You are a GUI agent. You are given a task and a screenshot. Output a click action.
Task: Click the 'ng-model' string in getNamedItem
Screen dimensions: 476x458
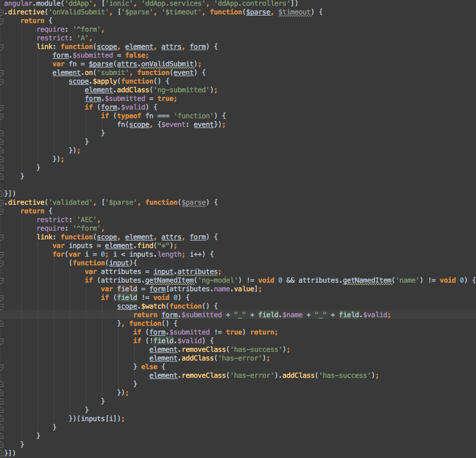[x=218, y=280]
